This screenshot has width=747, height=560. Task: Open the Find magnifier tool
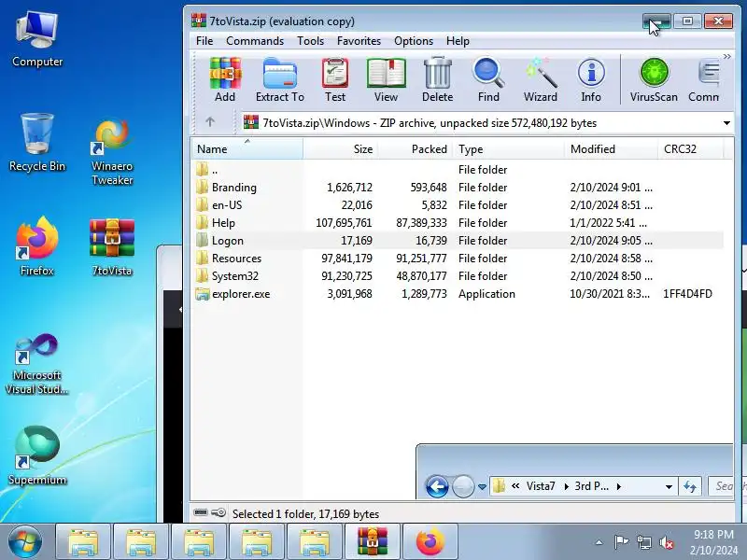(488, 79)
